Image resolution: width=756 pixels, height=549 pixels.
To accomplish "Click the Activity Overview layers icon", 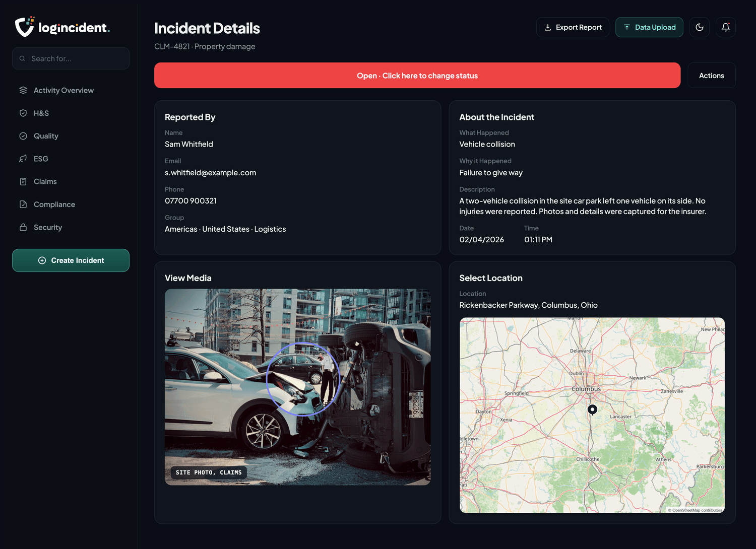I will (23, 90).
